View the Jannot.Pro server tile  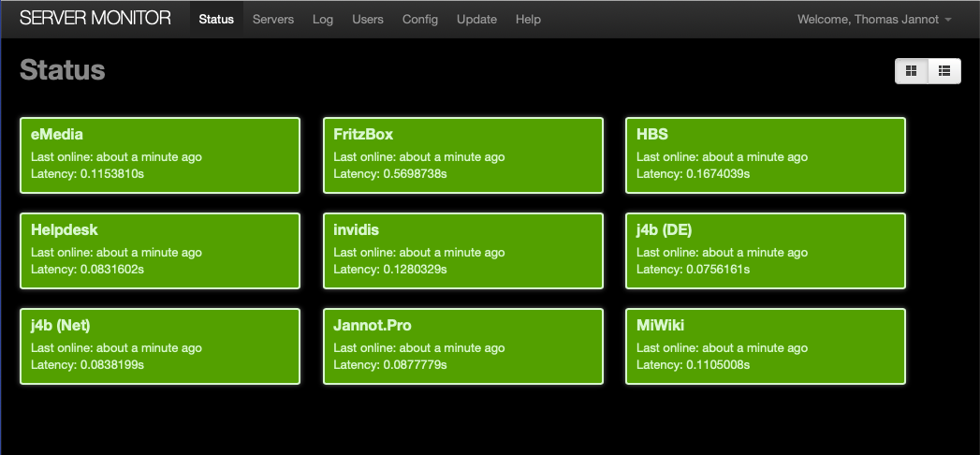point(462,346)
